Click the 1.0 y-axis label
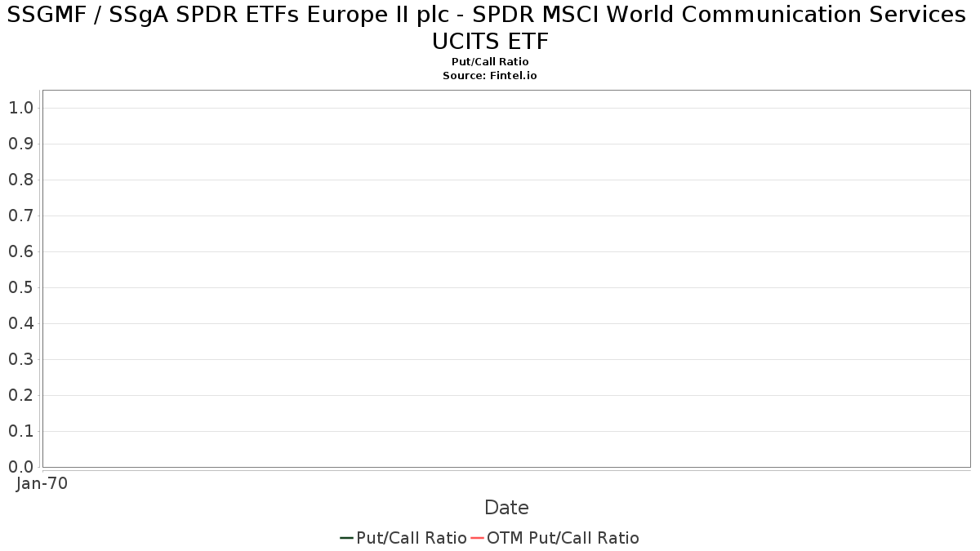The image size is (980, 551). 20,108
